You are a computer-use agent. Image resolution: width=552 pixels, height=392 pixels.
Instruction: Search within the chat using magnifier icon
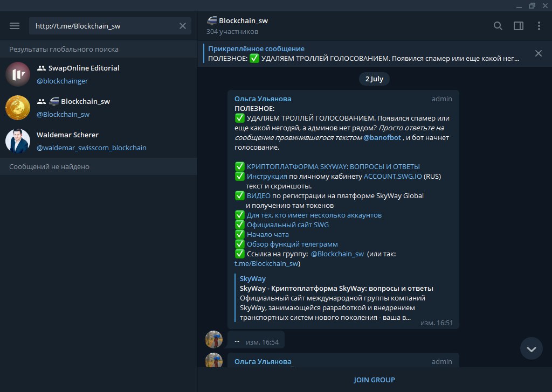[x=498, y=26]
